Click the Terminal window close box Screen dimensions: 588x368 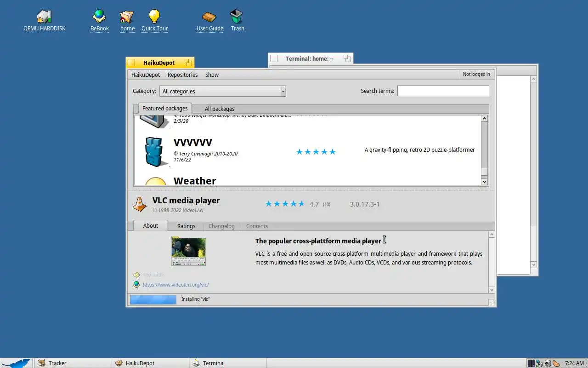click(274, 58)
